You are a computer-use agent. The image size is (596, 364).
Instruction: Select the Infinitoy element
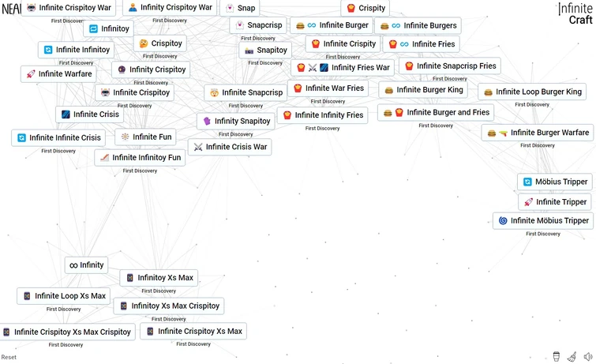pos(108,28)
